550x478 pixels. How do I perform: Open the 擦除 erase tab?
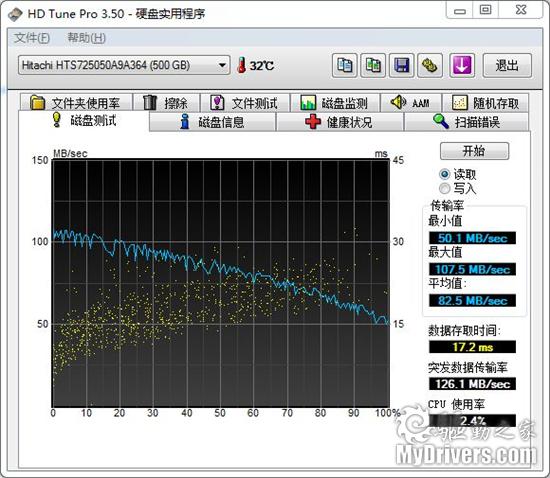point(166,103)
